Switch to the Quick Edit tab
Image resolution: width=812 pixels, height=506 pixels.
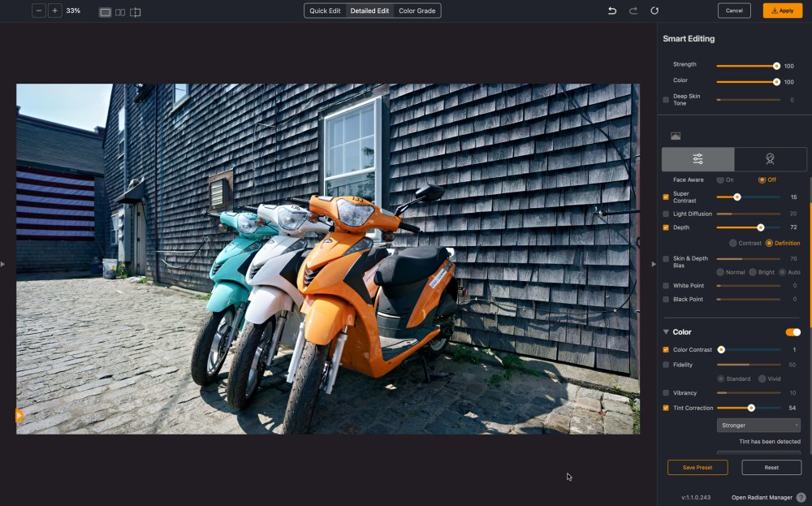[325, 11]
